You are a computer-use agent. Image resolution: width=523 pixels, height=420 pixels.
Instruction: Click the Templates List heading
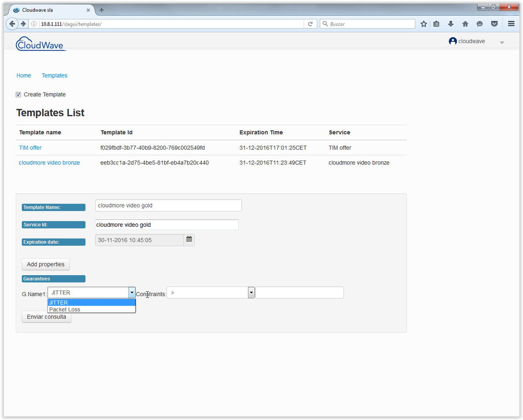coord(50,113)
